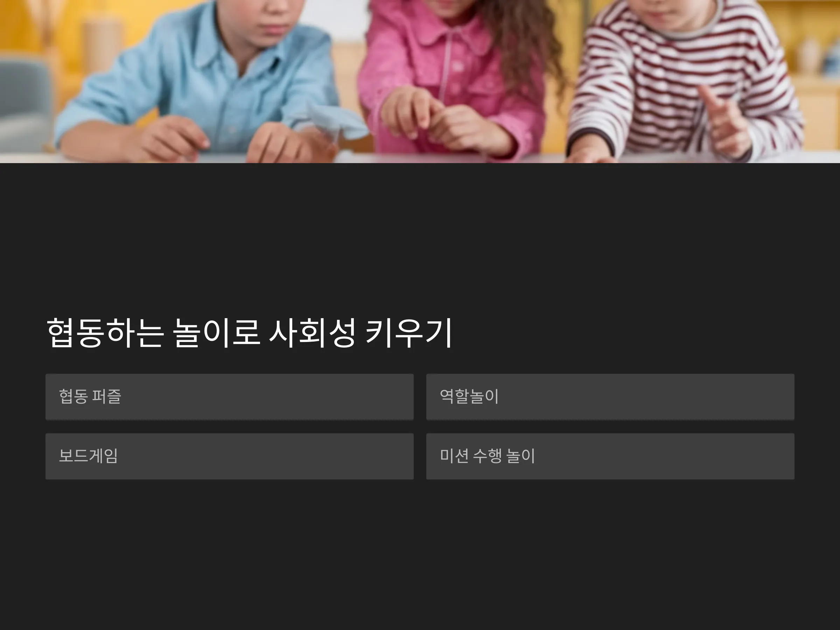Click the word 협동하는 in the heading
The image size is (840, 630).
pyautogui.click(x=105, y=333)
